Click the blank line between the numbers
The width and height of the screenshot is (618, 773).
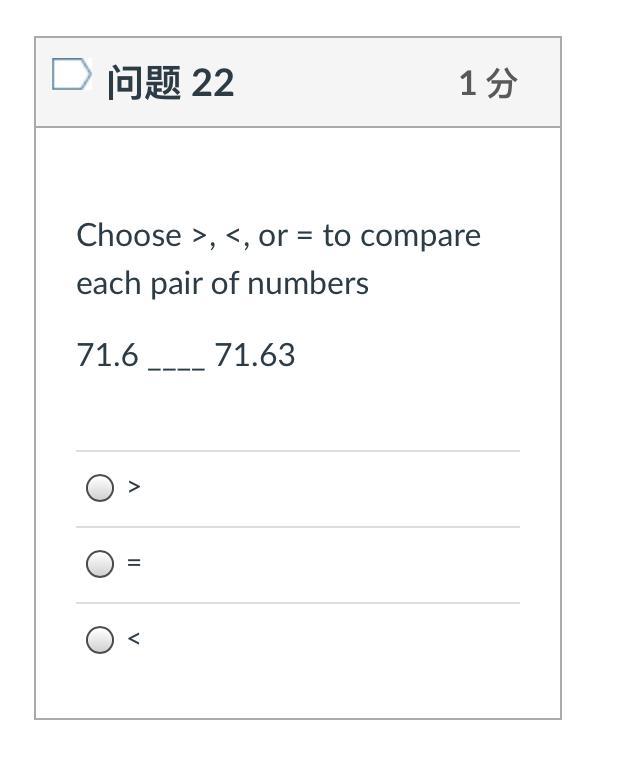point(176,360)
